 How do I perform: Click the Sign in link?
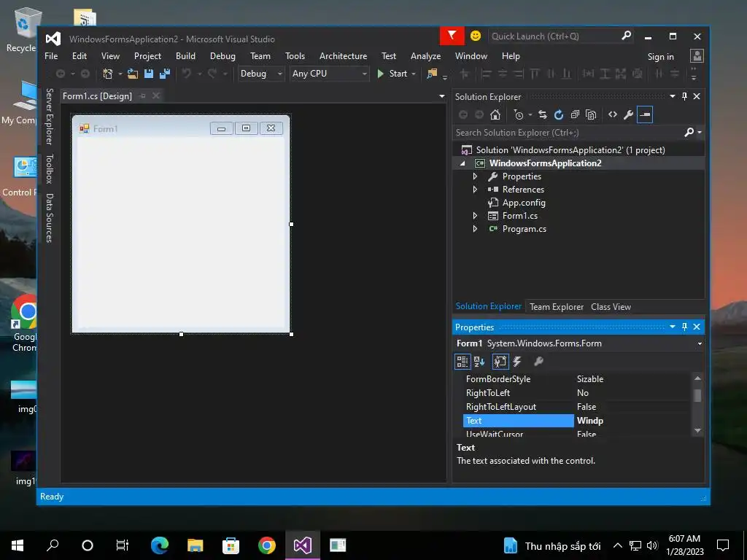tap(660, 57)
